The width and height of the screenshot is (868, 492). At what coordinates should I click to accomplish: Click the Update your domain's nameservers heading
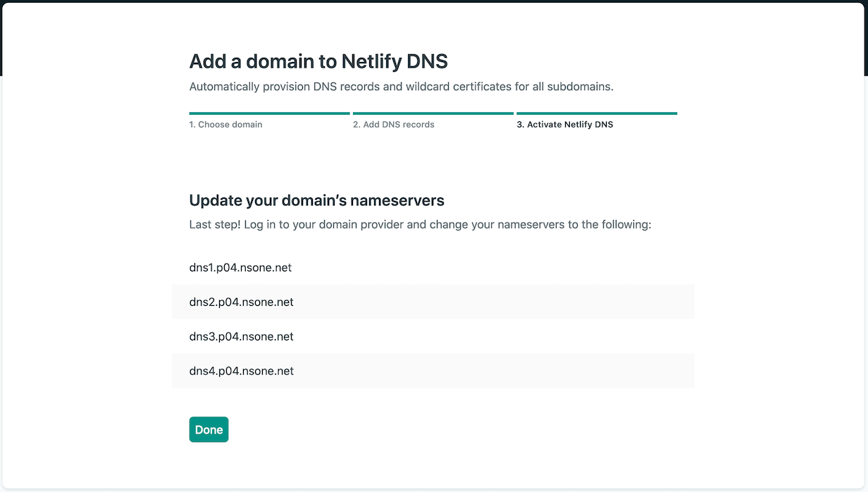[x=316, y=200]
